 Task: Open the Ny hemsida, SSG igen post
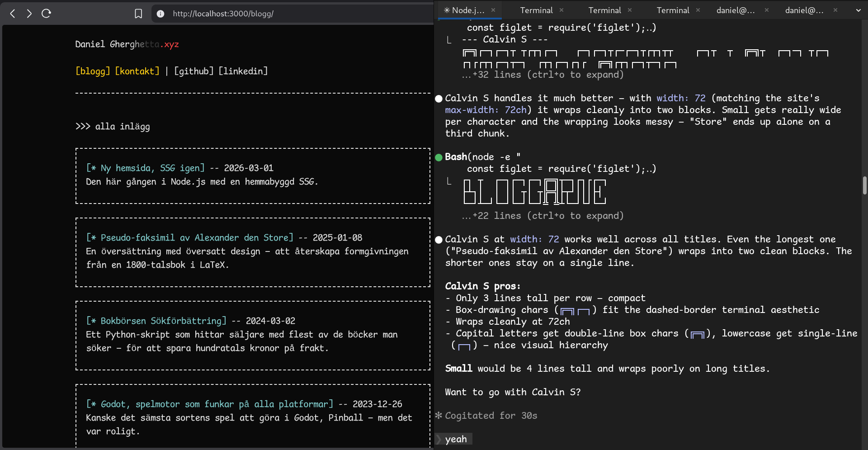[x=146, y=168]
